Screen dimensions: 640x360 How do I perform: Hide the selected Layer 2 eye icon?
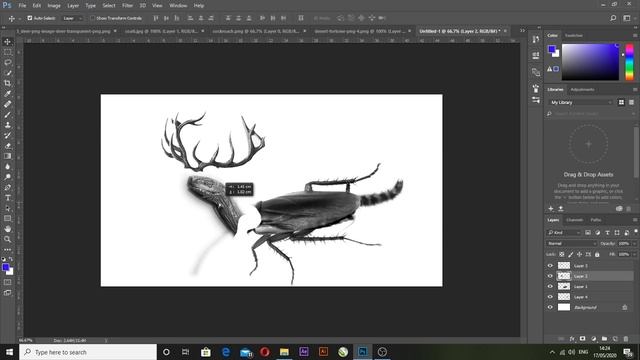(550, 276)
